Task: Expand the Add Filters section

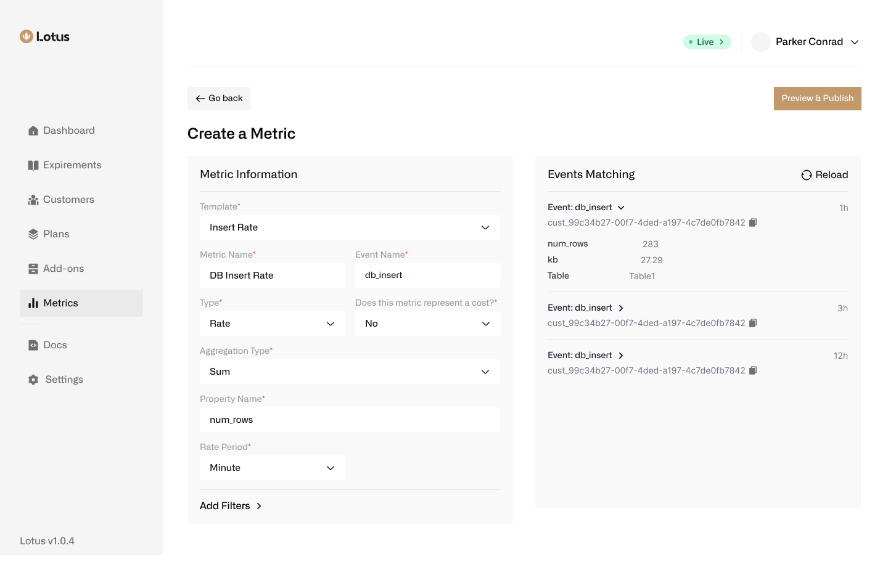Action: [x=231, y=506]
